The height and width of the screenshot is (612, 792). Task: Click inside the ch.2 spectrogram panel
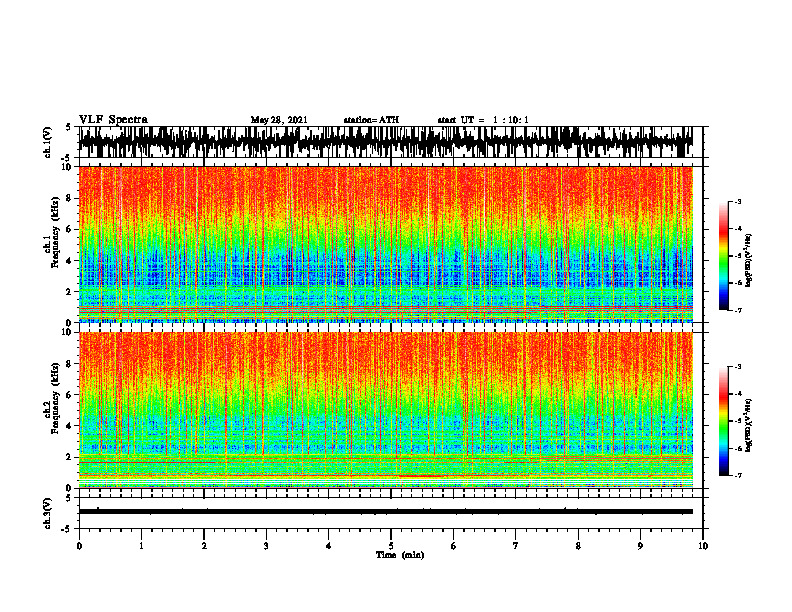[x=385, y=410]
